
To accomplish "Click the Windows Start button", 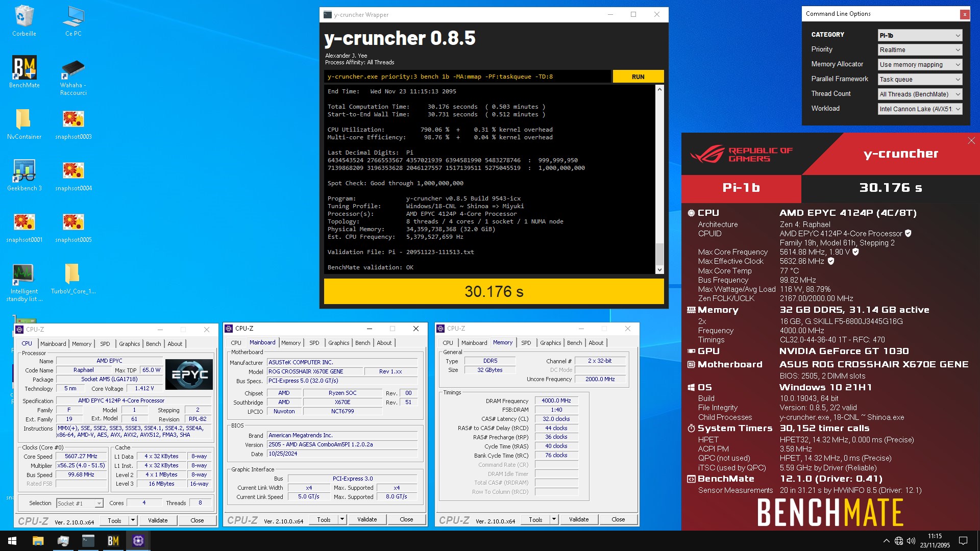I will 12,541.
